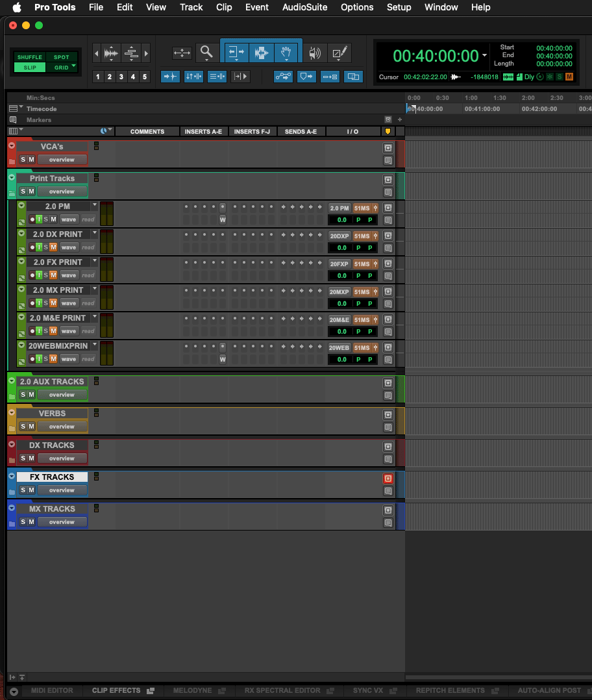The height and width of the screenshot is (700, 592).
Task: Click 00:41:00:00 on Timecode ruler
Action: click(482, 108)
